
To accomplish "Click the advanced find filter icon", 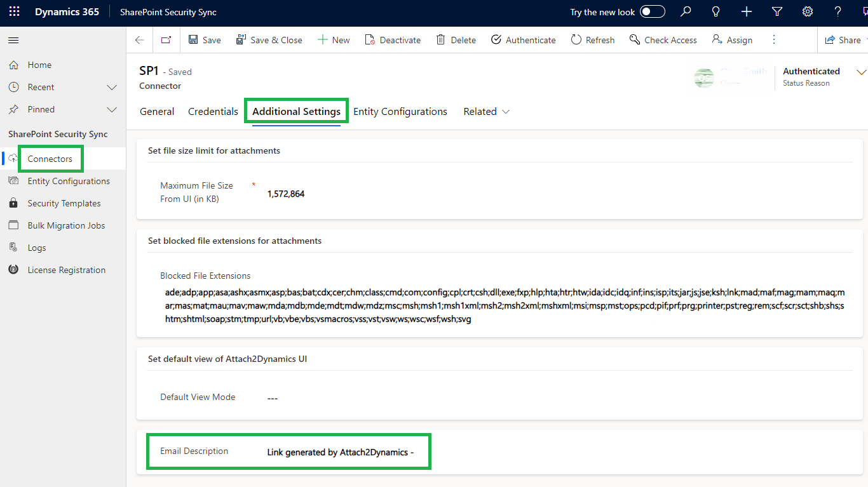I will pyautogui.click(x=777, y=12).
